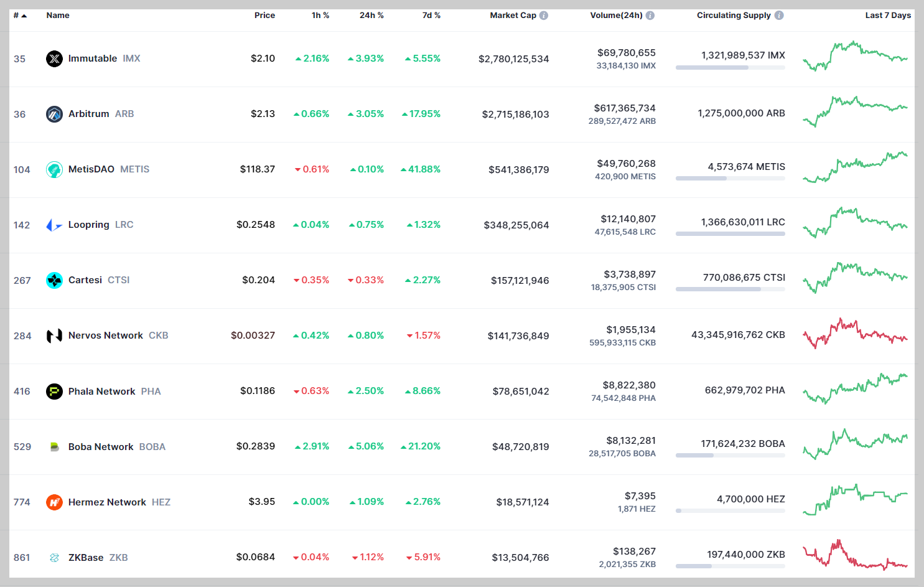Click the MetisDAO coin logo icon

pos(54,169)
